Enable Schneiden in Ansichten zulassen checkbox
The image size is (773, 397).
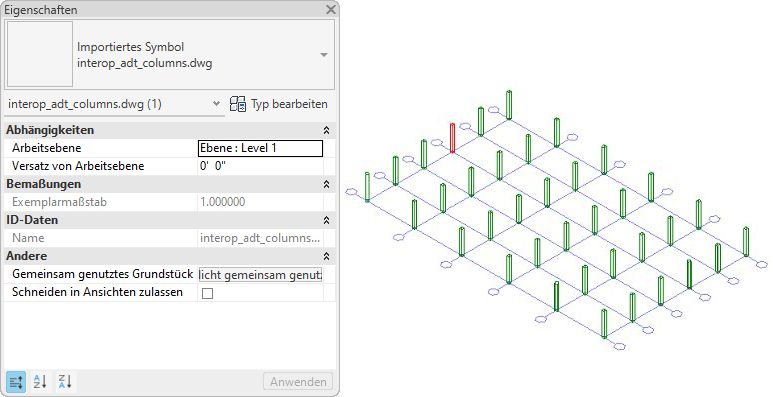click(208, 293)
